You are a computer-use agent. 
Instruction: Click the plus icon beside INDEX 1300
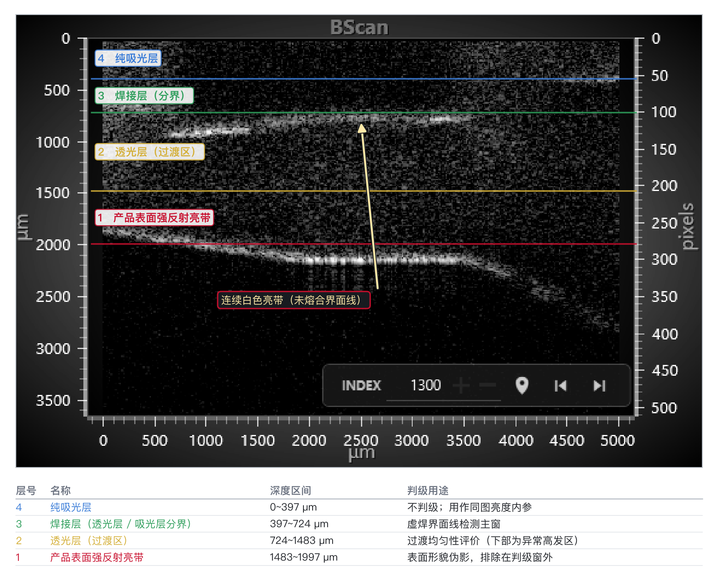tap(461, 385)
